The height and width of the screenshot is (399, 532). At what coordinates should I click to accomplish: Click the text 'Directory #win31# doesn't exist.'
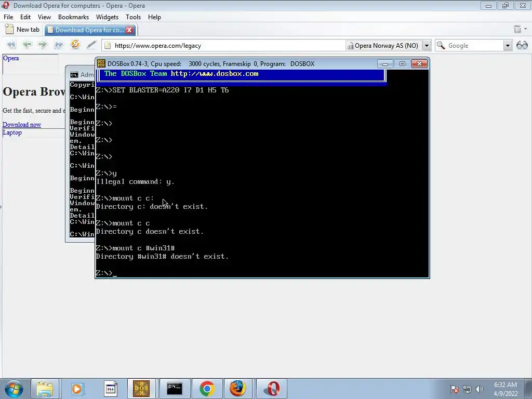point(162,257)
